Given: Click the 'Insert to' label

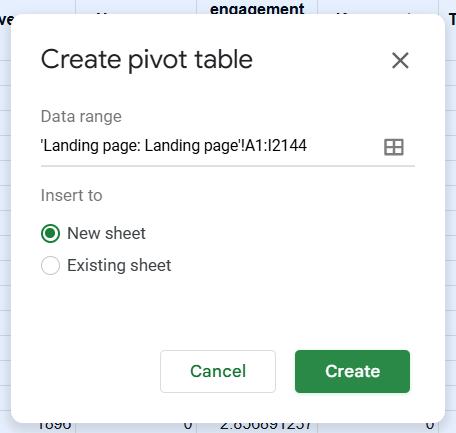Looking at the screenshot, I should pyautogui.click(x=71, y=195).
